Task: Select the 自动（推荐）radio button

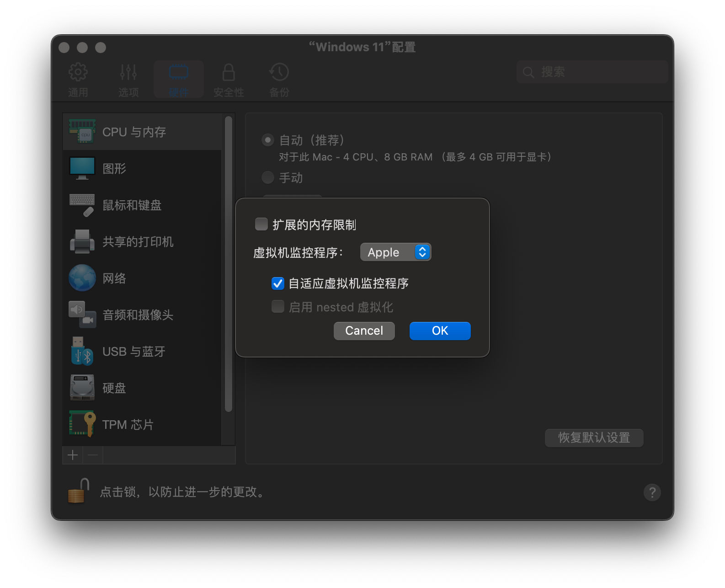Action: (x=268, y=140)
